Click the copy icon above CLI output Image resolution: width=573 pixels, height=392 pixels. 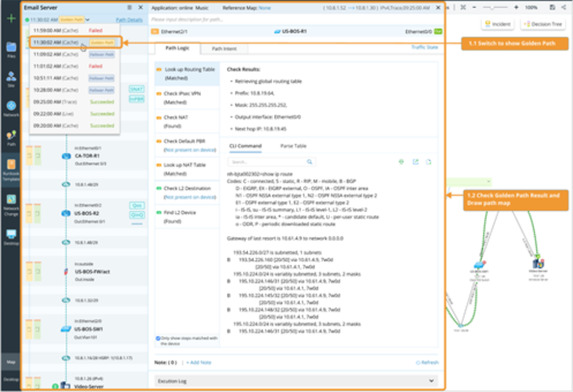[429, 162]
